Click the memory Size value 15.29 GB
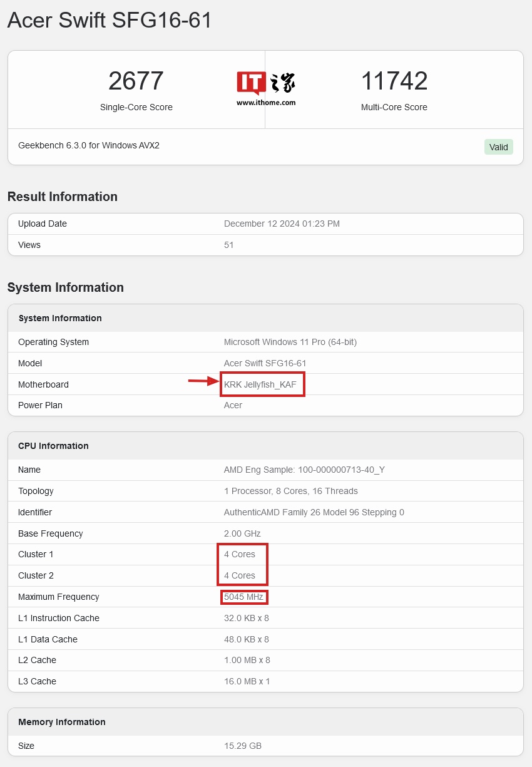The image size is (532, 767). point(243,746)
